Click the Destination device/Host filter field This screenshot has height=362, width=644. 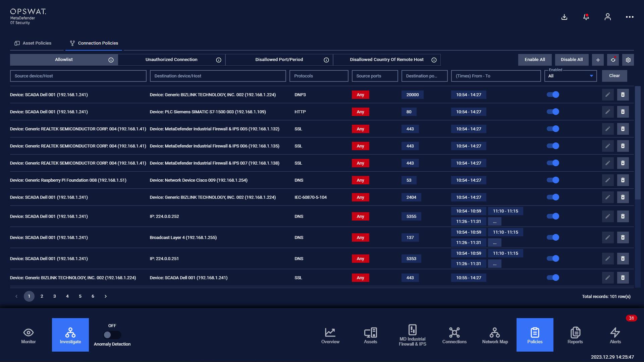pos(218,76)
